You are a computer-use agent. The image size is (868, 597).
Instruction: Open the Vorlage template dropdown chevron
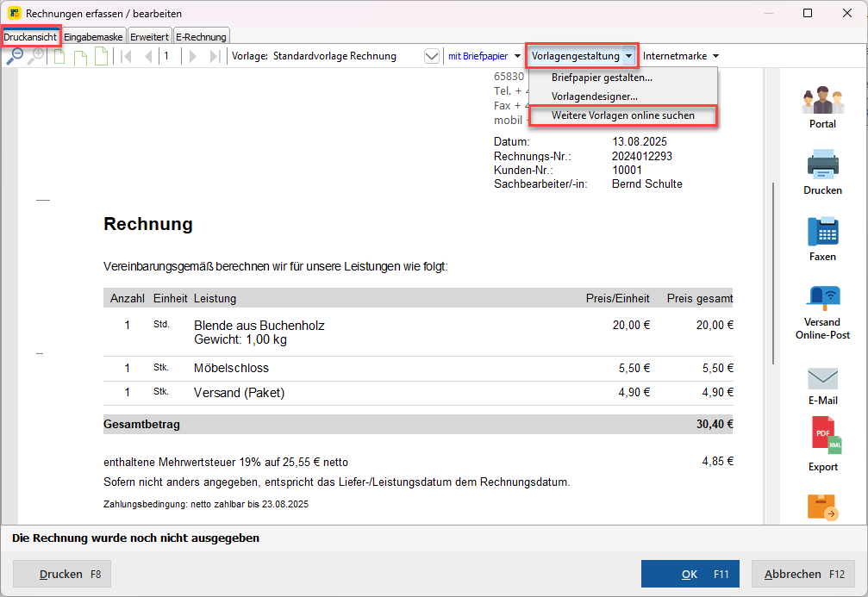click(432, 56)
